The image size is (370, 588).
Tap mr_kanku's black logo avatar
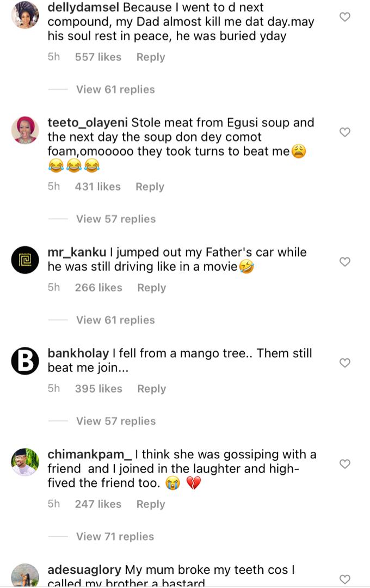(25, 260)
